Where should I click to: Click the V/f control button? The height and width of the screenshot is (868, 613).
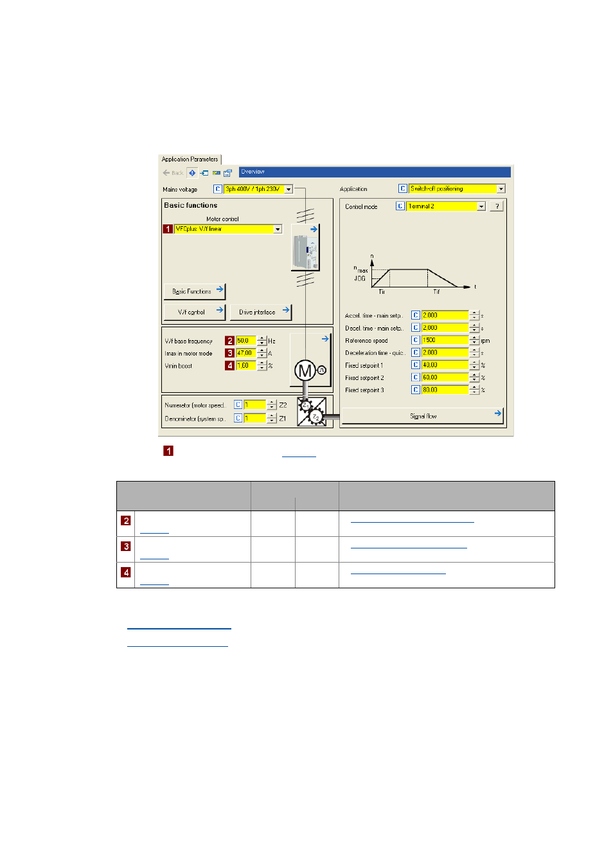click(x=195, y=312)
